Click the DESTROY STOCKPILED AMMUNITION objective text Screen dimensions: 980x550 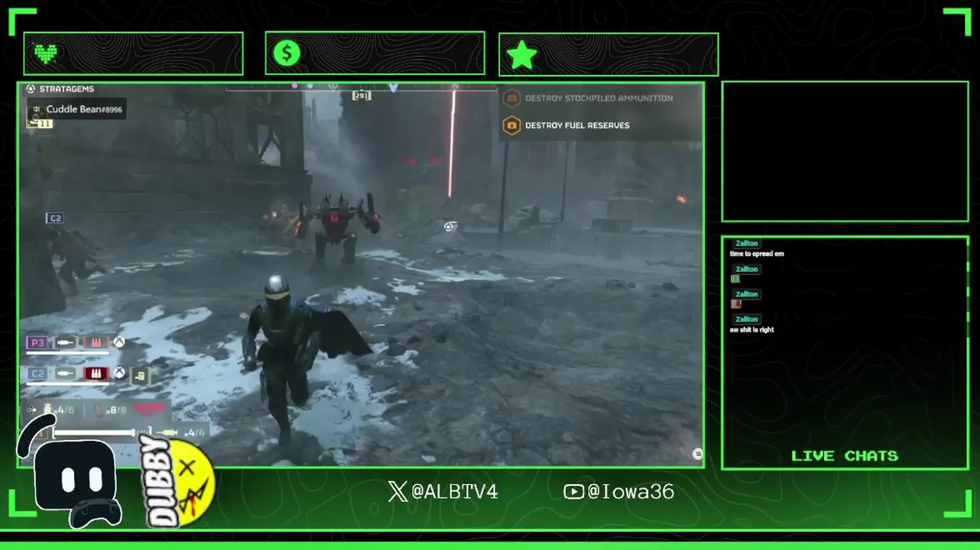coord(599,99)
